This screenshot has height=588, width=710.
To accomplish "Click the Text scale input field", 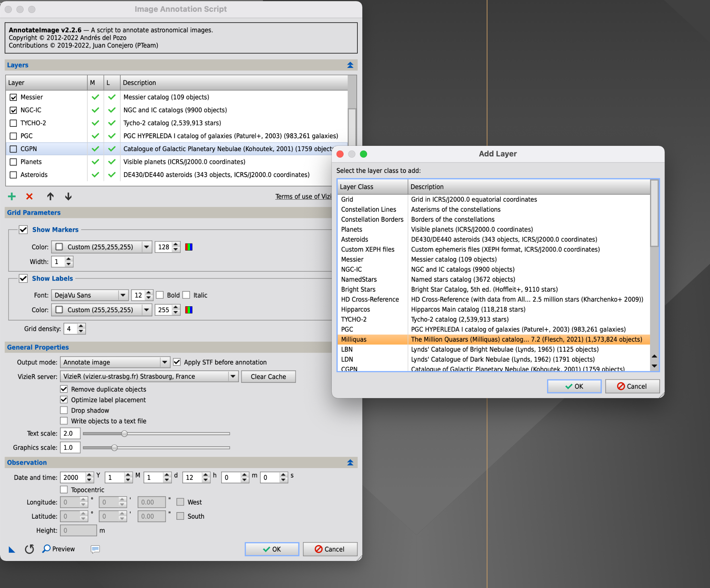I will (70, 433).
